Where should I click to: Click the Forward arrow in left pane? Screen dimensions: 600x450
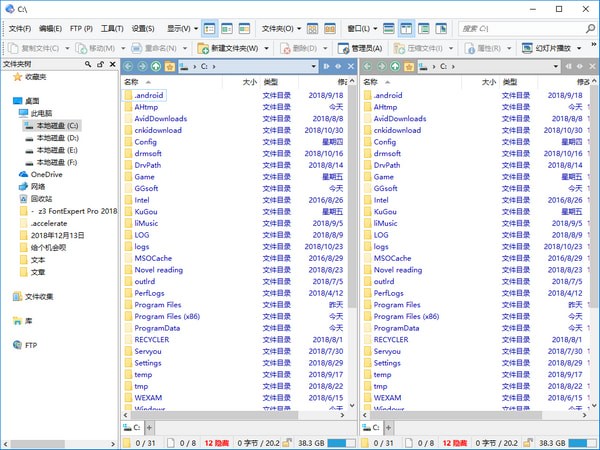142,67
